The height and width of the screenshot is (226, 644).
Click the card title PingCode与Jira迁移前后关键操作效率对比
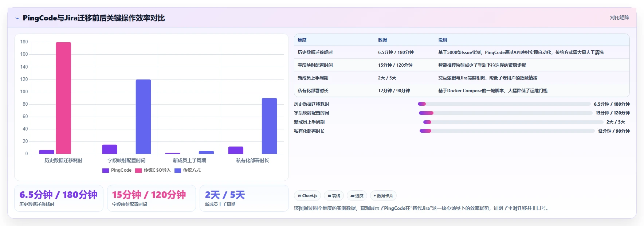coord(94,18)
